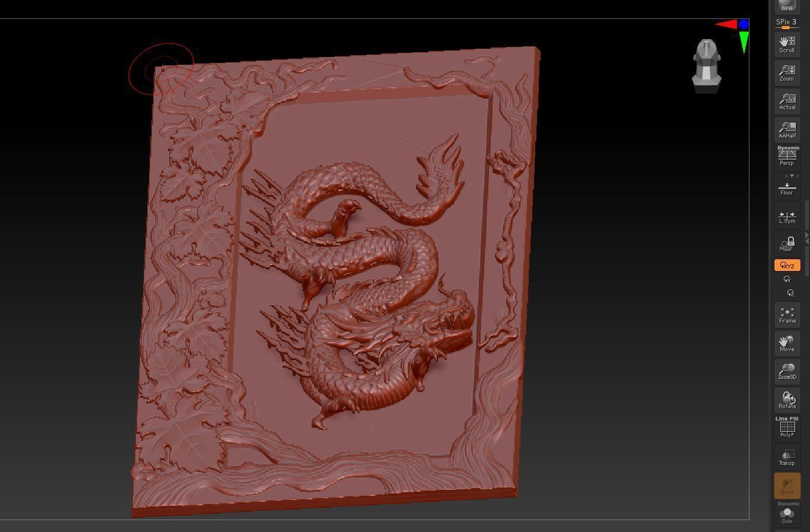The image size is (810, 532).
Task: Select the Zoom canvas tool
Action: pyautogui.click(x=787, y=72)
